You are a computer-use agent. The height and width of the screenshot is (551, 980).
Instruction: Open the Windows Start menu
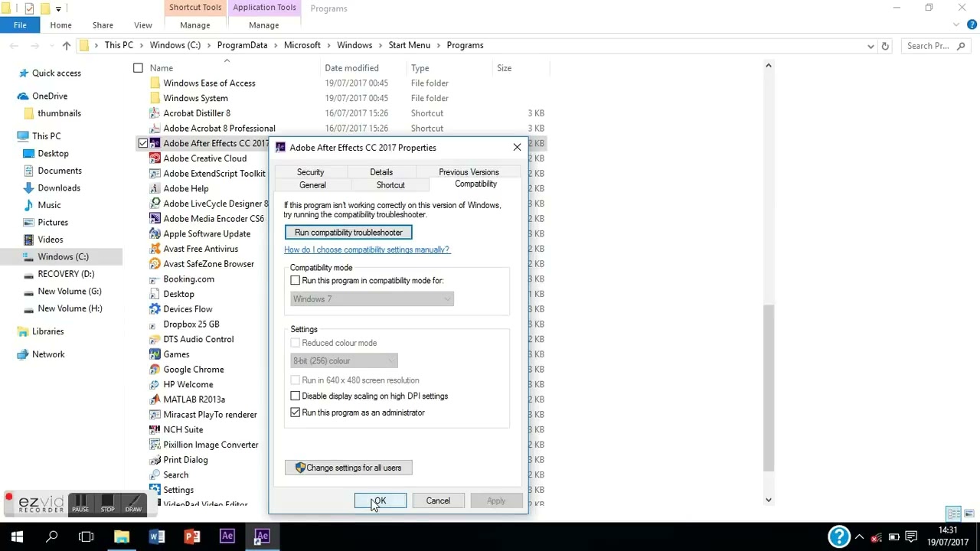coord(17,536)
